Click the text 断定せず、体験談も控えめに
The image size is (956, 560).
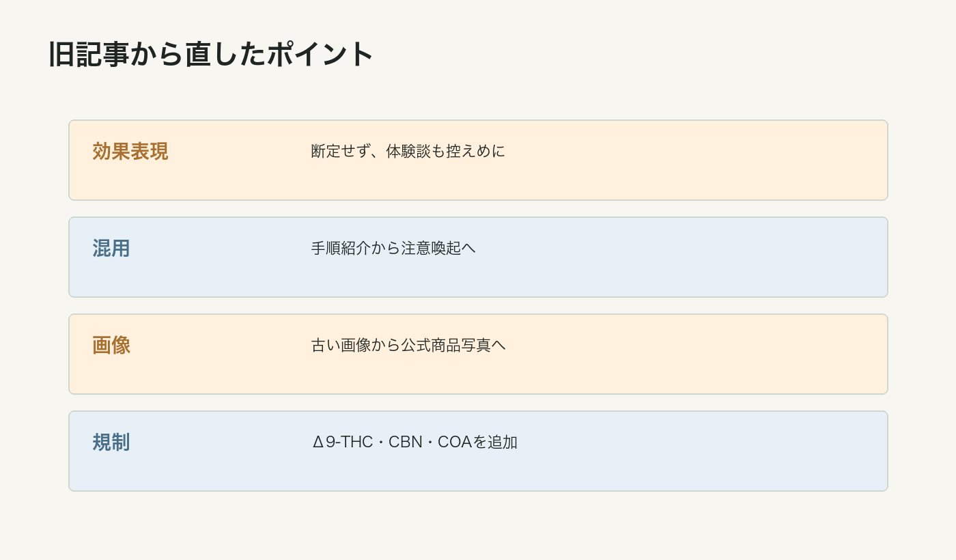[x=408, y=151]
